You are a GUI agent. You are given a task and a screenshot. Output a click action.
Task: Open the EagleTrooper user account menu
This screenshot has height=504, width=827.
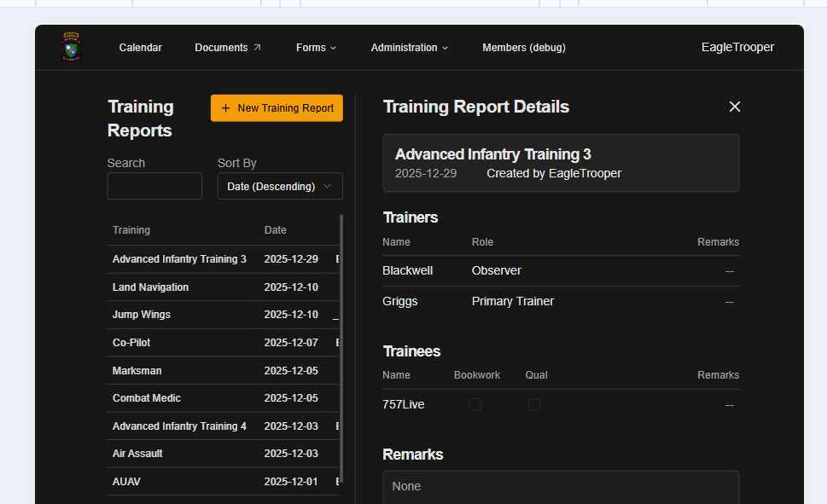click(737, 48)
